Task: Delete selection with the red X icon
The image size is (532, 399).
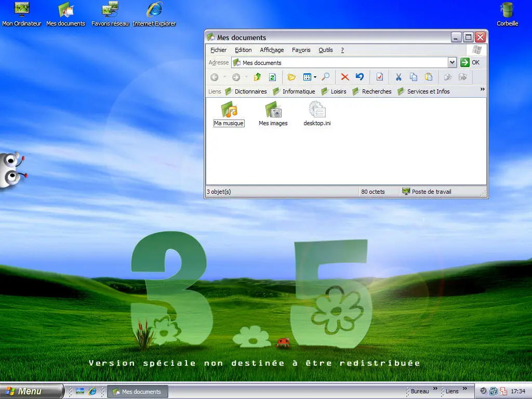Action: tap(345, 77)
